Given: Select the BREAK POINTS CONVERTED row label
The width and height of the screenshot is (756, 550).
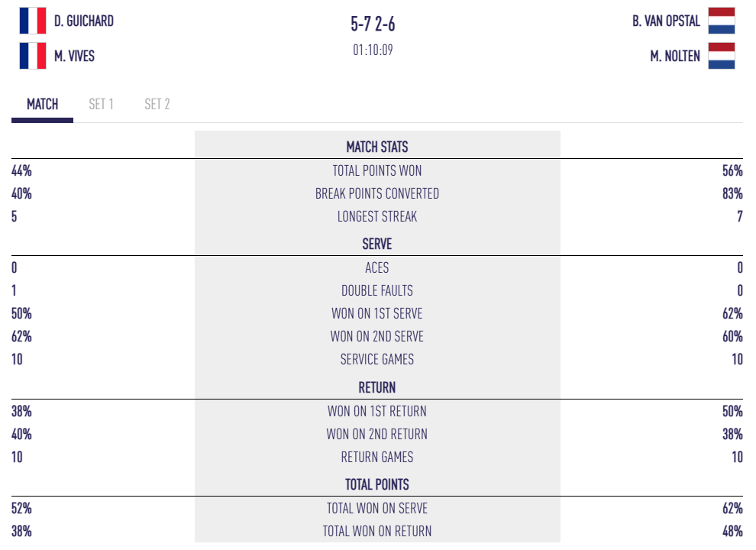Looking at the screenshot, I should pos(377,194).
